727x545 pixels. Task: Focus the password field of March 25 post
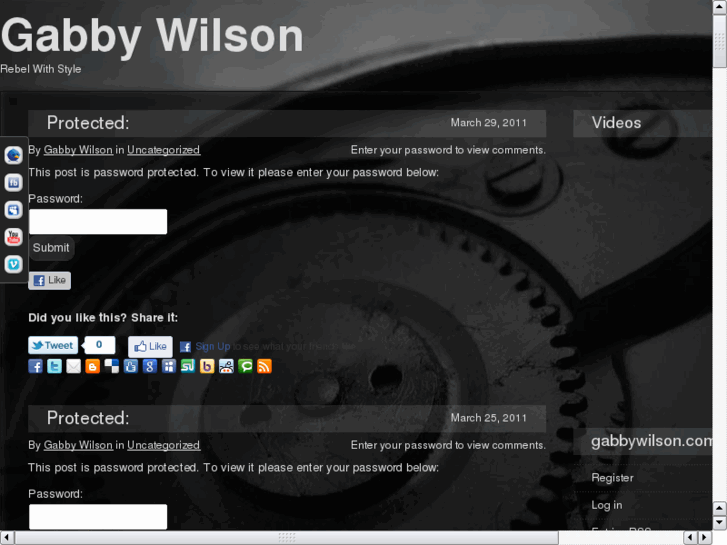coord(98,517)
